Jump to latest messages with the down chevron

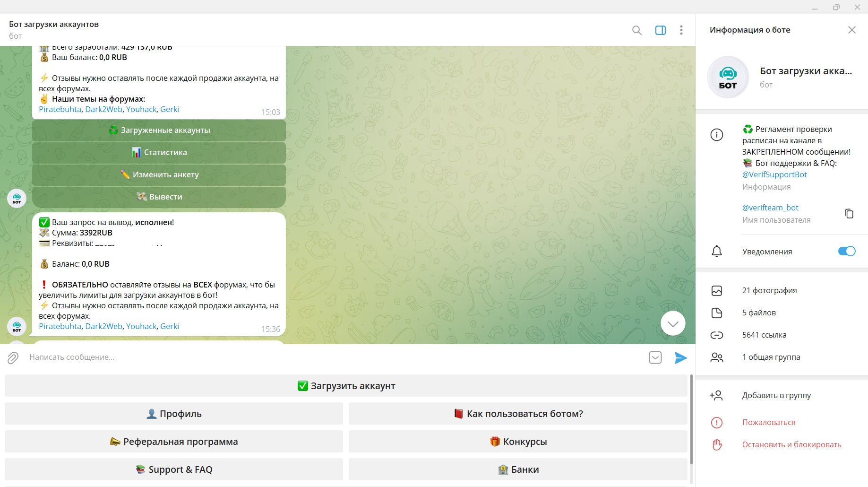click(673, 323)
